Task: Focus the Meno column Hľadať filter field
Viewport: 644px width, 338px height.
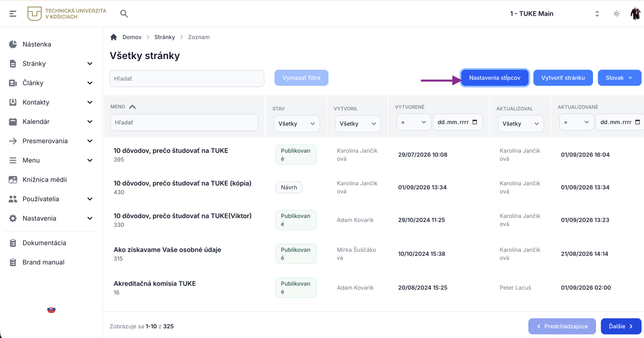Action: coord(184,123)
